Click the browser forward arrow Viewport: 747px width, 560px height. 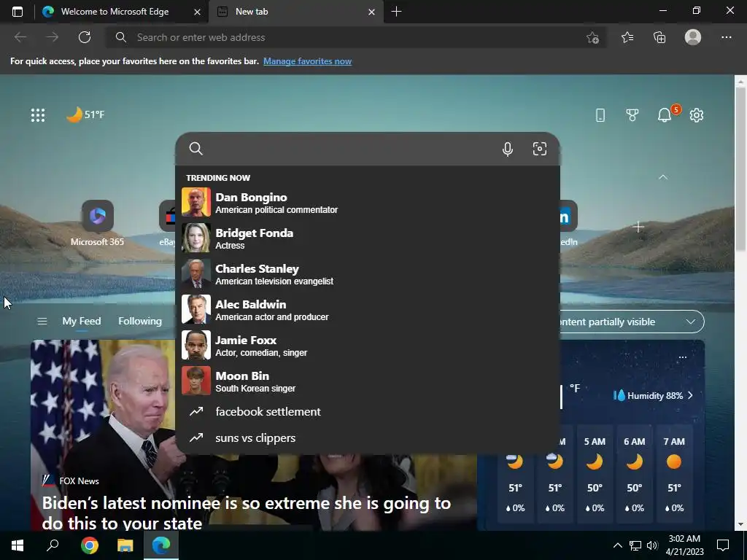53,37
